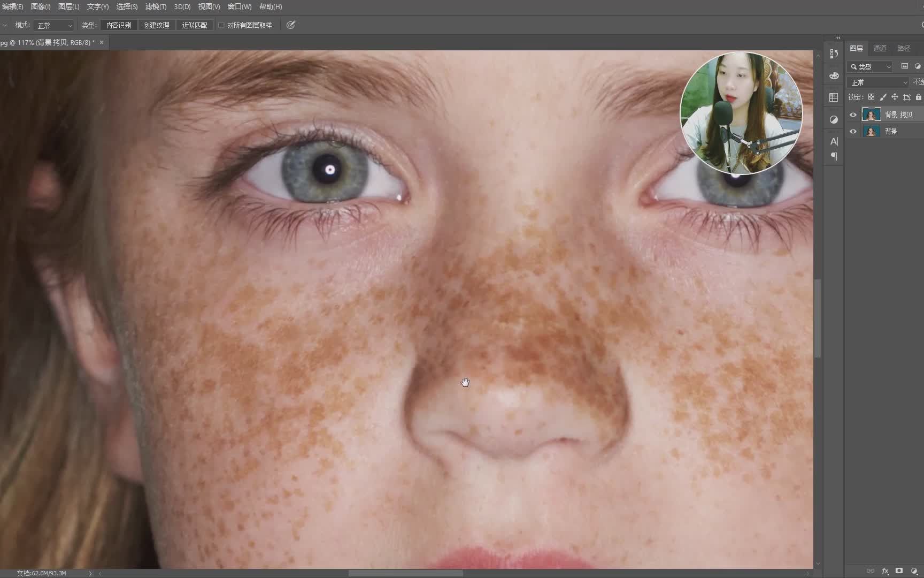
Task: Close the document tab
Action: point(102,42)
